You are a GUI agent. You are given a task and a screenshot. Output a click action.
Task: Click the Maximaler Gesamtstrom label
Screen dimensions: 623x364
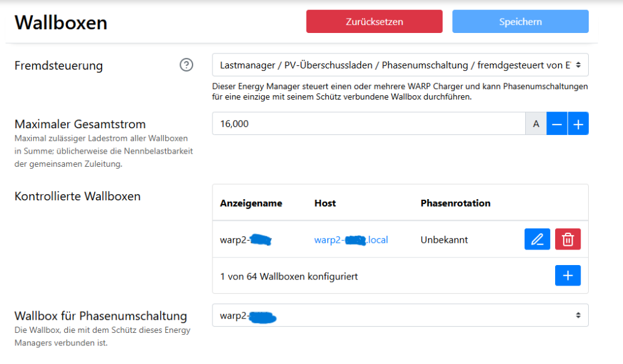(x=80, y=124)
